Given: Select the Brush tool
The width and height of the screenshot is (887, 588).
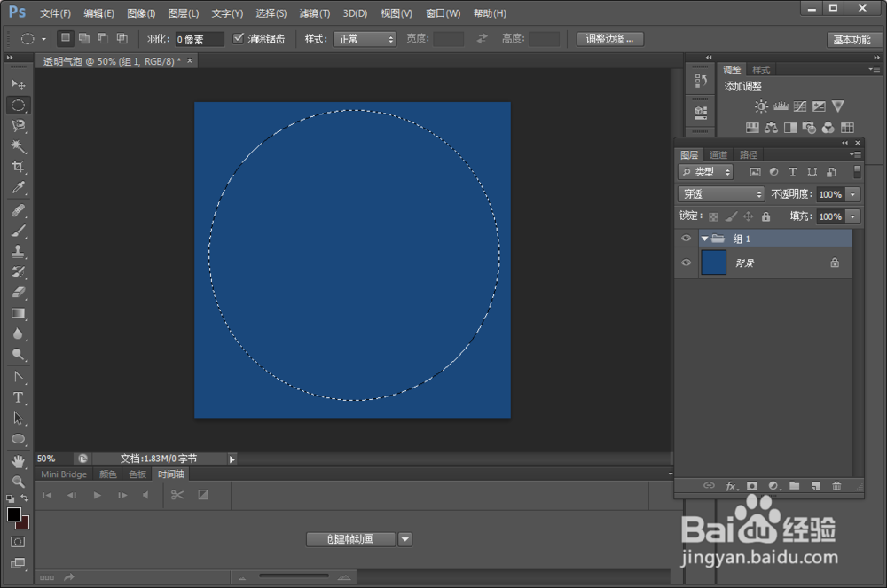Looking at the screenshot, I should tap(18, 231).
